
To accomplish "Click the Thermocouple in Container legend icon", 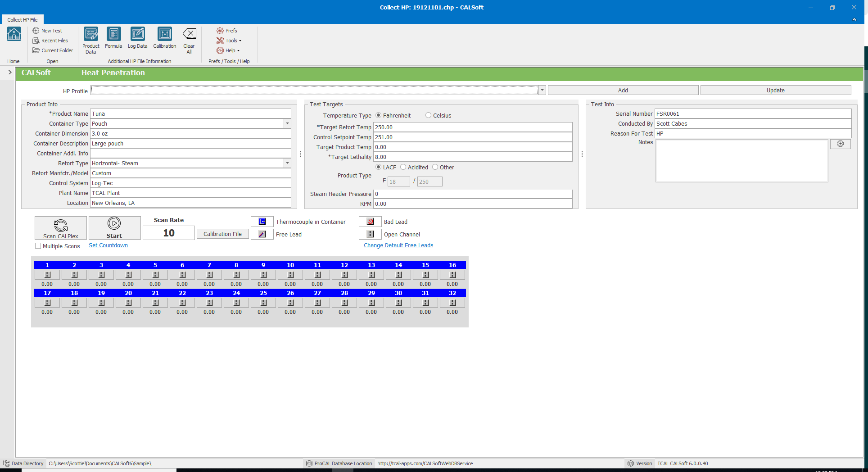I will click(262, 222).
